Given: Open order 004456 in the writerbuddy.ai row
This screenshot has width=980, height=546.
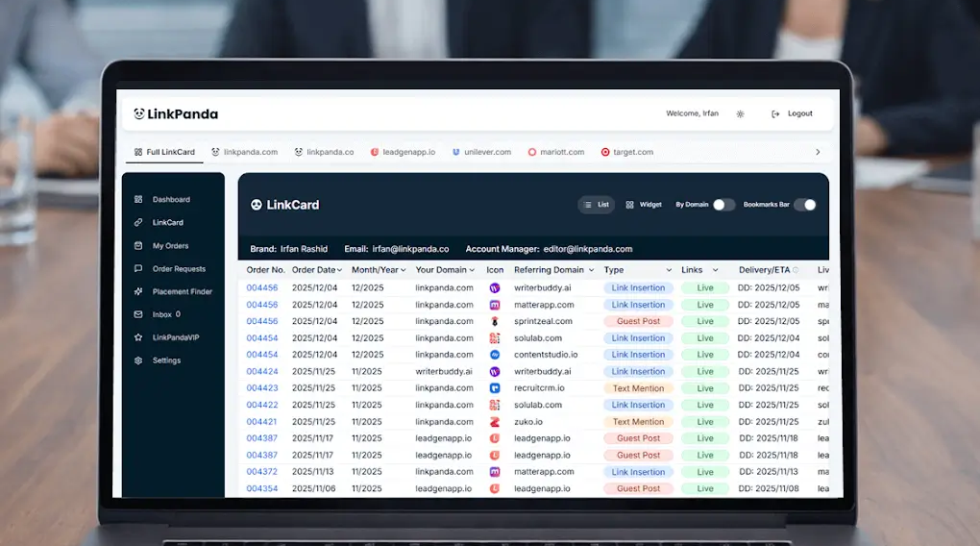Looking at the screenshot, I should (x=262, y=287).
